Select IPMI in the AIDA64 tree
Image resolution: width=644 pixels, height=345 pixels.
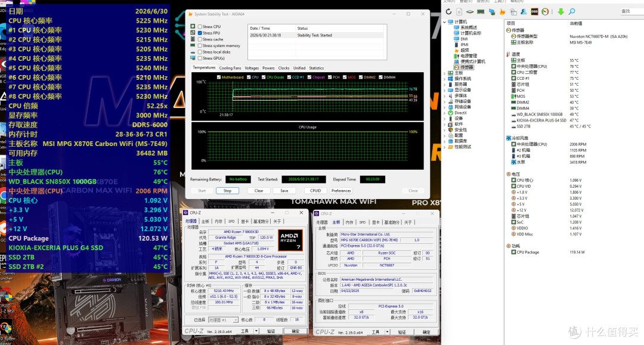(465, 45)
